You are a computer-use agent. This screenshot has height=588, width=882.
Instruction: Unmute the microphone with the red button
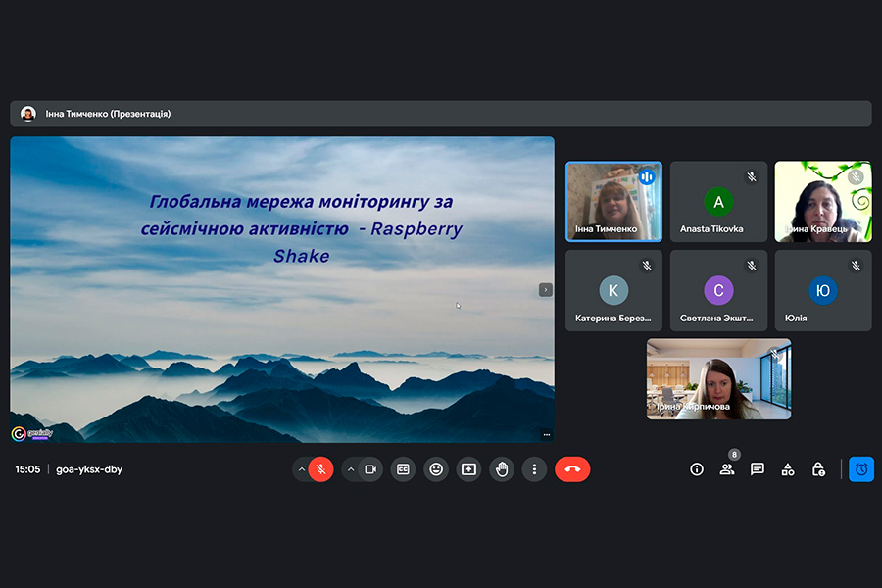tap(321, 469)
